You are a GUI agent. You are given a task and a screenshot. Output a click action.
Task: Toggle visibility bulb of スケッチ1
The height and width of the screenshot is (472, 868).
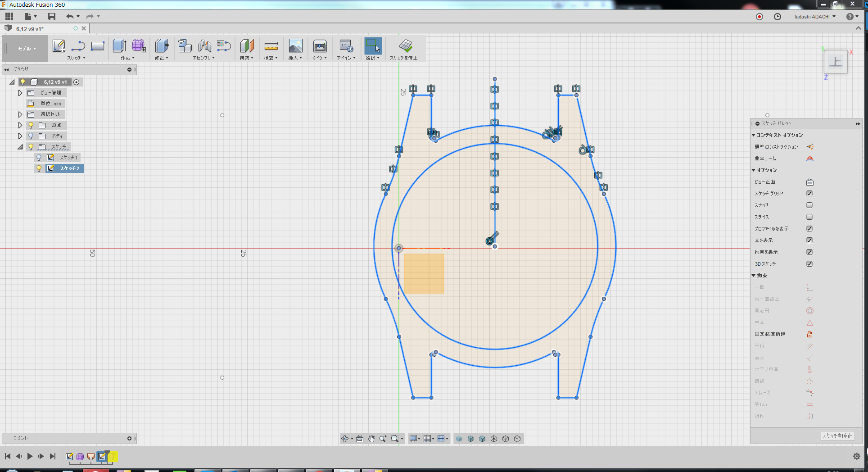click(x=39, y=158)
